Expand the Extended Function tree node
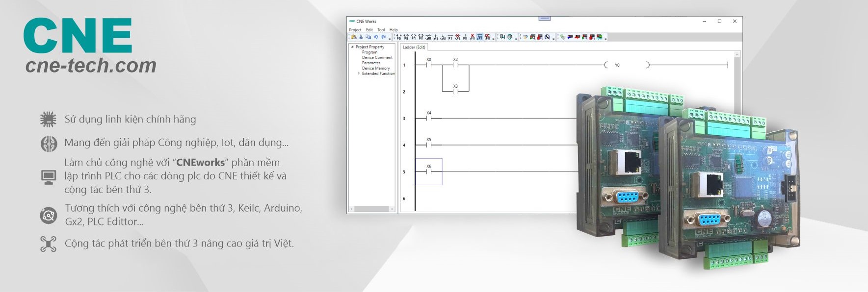 (x=359, y=73)
